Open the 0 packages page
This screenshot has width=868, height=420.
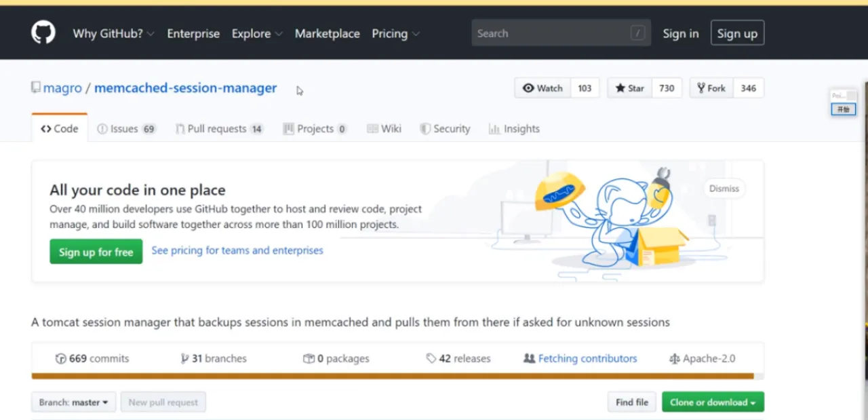[336, 358]
